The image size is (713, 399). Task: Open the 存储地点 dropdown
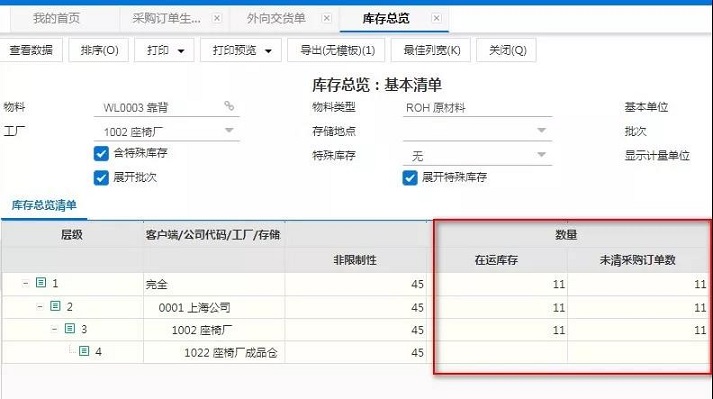(541, 131)
